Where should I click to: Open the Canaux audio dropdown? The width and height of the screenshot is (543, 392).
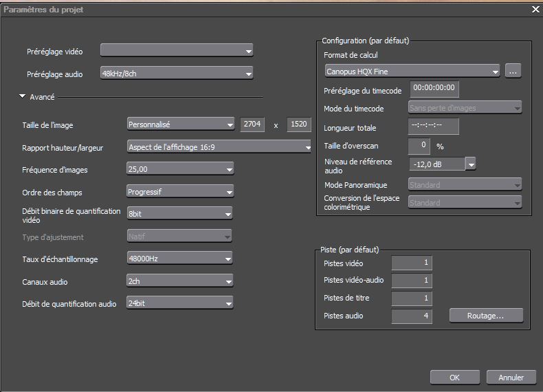[180, 281]
